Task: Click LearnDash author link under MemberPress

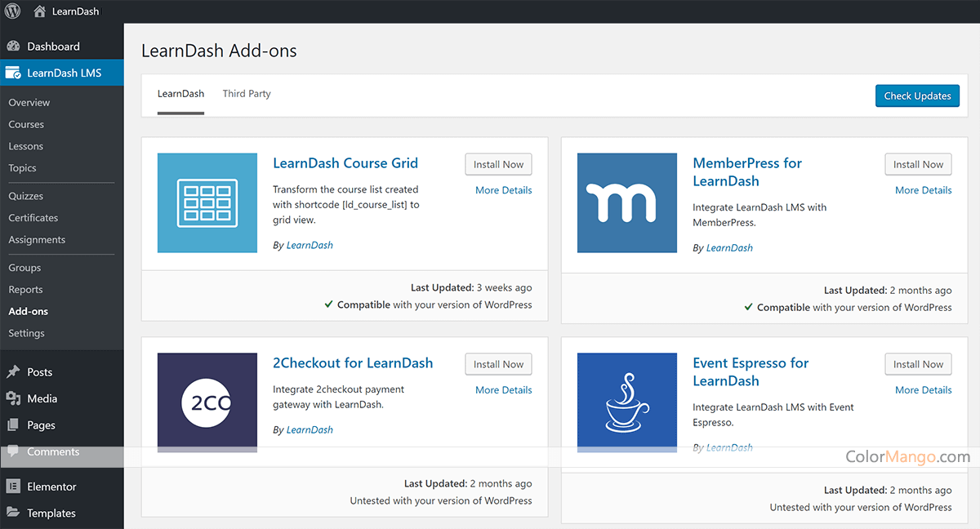Action: [x=729, y=248]
